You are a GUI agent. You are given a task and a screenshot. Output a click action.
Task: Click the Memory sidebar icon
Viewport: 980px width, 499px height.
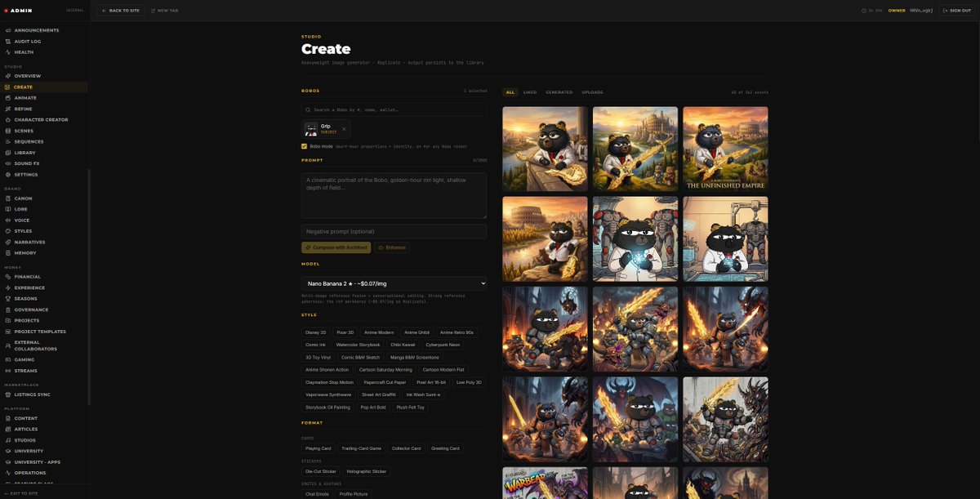click(x=7, y=253)
